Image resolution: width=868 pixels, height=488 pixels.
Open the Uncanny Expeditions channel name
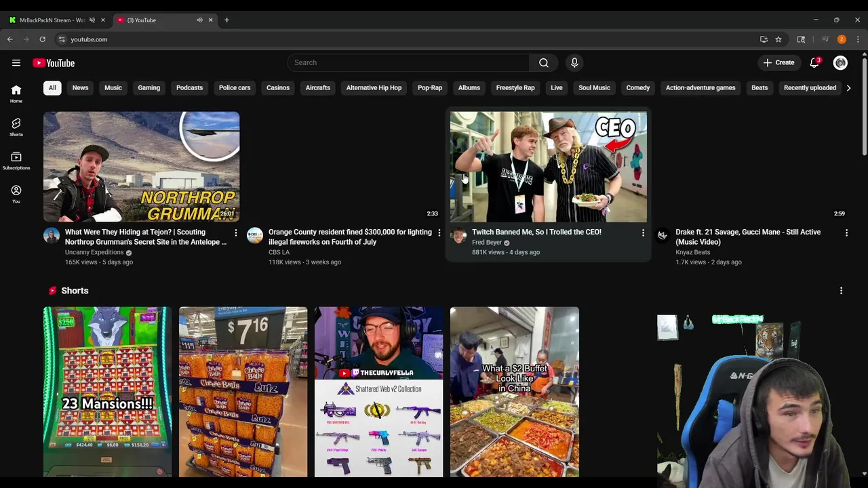[x=94, y=253]
